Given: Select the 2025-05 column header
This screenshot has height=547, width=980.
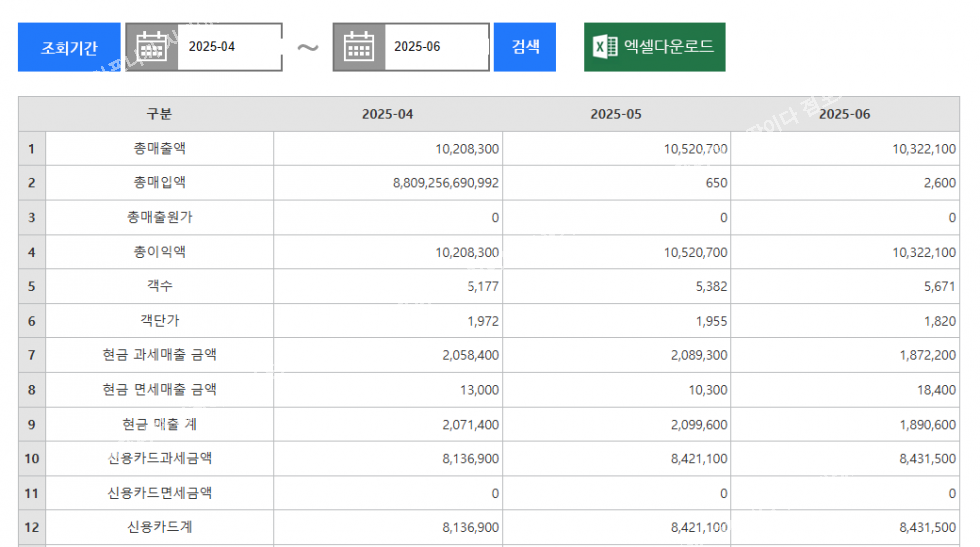Looking at the screenshot, I should (616, 114).
